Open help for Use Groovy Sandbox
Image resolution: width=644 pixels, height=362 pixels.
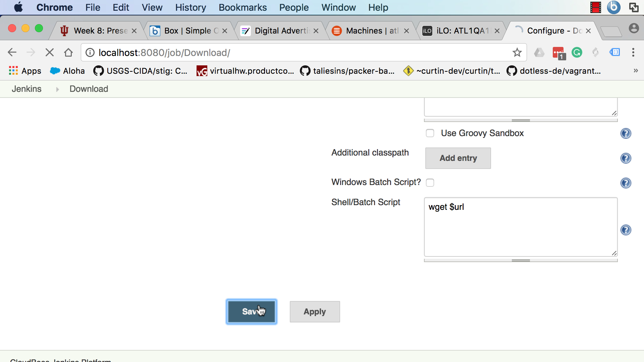pos(626,133)
